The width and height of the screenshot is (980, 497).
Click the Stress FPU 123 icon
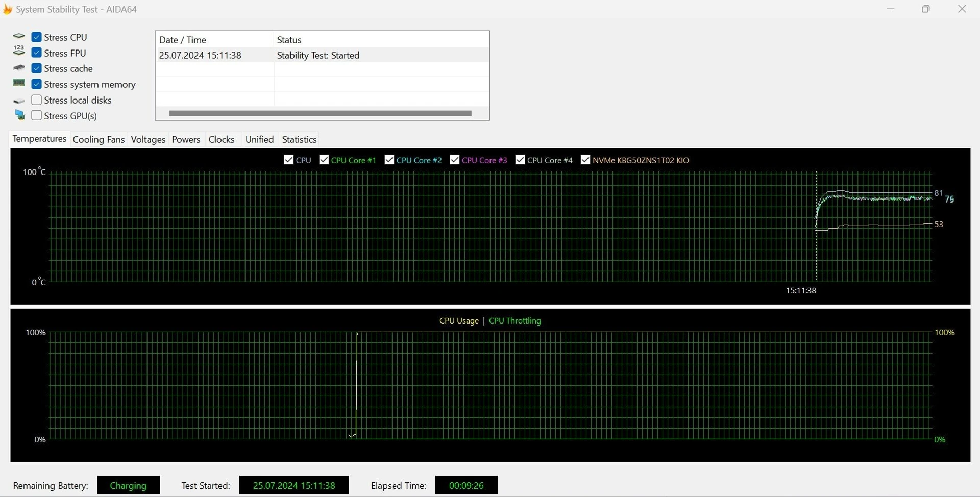(19, 50)
